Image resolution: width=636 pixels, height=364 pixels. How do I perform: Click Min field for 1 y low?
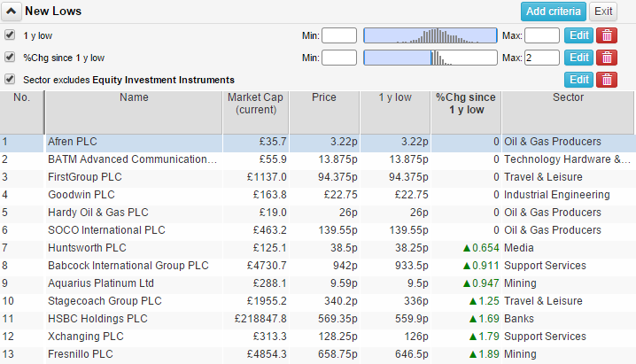[339, 35]
